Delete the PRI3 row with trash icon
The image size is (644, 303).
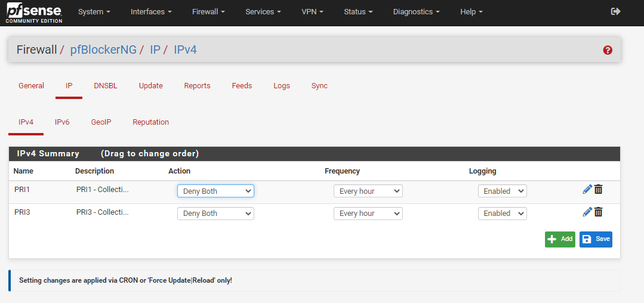[x=599, y=212]
